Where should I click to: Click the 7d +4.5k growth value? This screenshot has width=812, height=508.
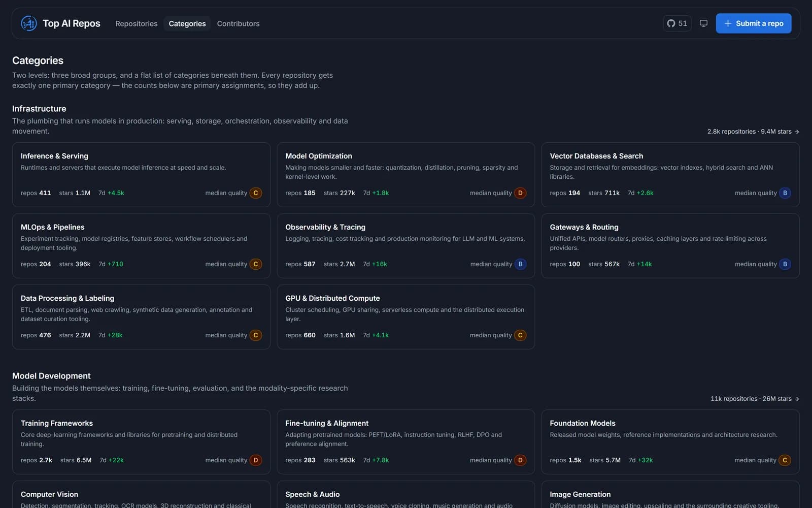(111, 193)
